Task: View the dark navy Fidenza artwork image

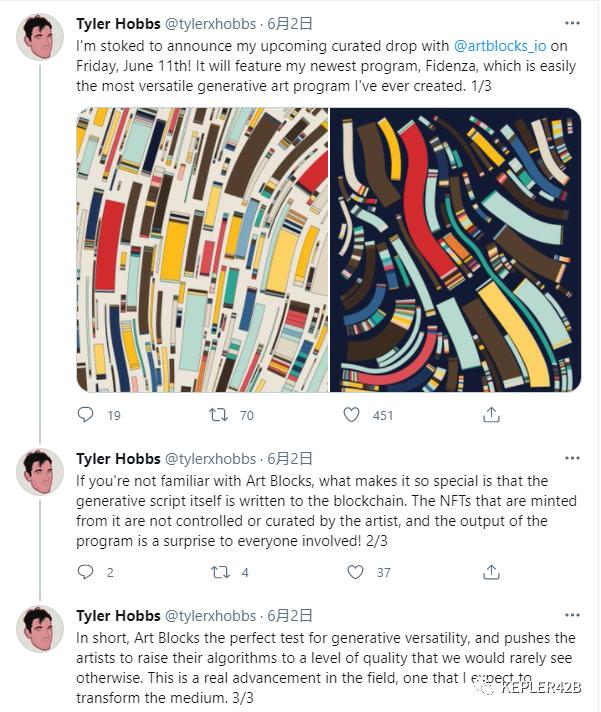Action: click(455, 250)
